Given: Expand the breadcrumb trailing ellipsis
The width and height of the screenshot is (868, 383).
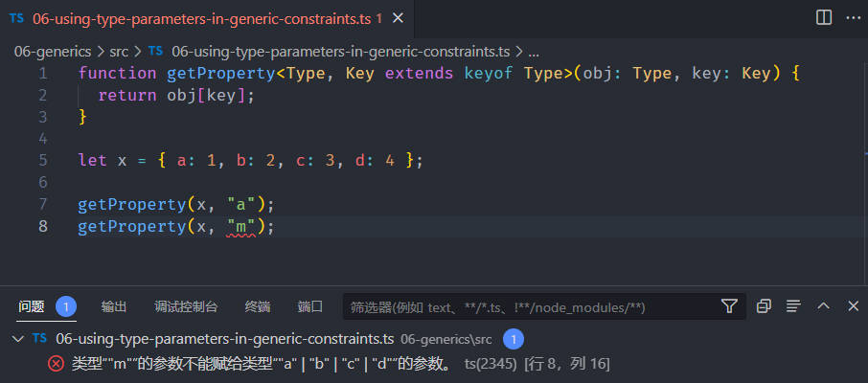Looking at the screenshot, I should (x=534, y=52).
